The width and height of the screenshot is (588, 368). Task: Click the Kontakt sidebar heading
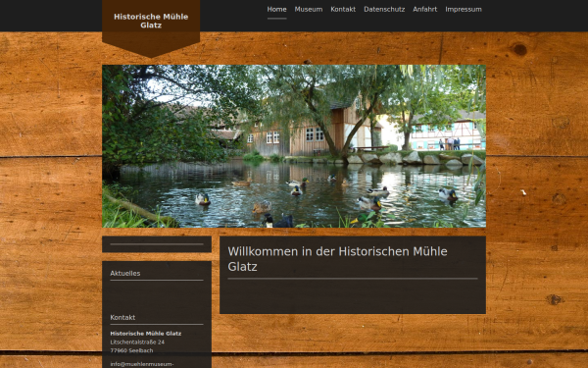coord(122,318)
